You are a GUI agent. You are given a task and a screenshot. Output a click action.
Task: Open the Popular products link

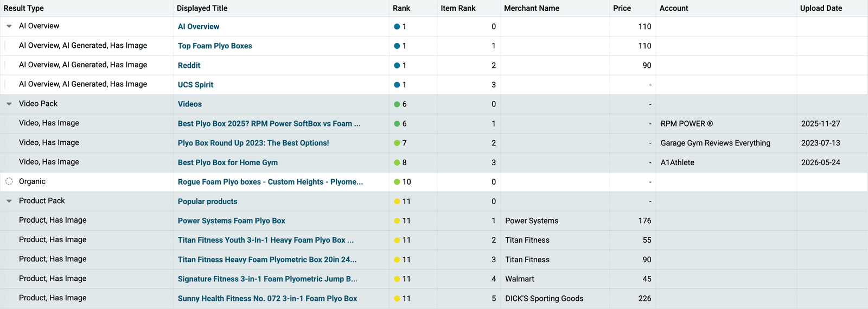point(208,201)
